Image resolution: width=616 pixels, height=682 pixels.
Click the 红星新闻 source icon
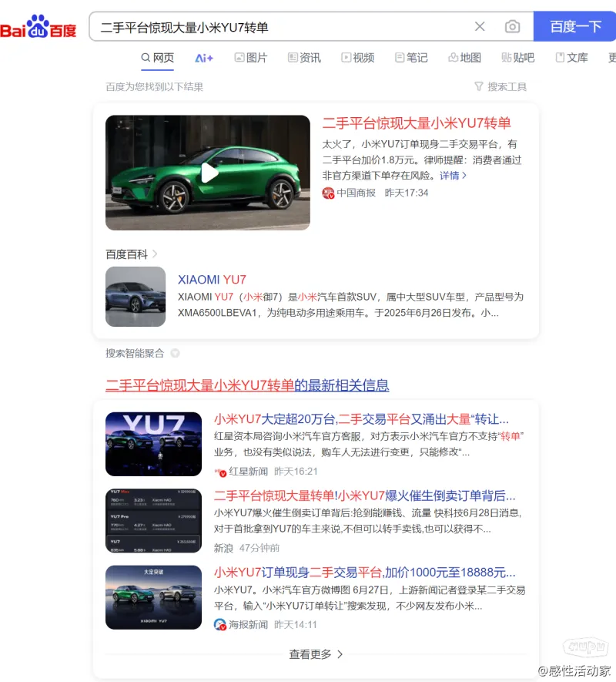(x=220, y=472)
